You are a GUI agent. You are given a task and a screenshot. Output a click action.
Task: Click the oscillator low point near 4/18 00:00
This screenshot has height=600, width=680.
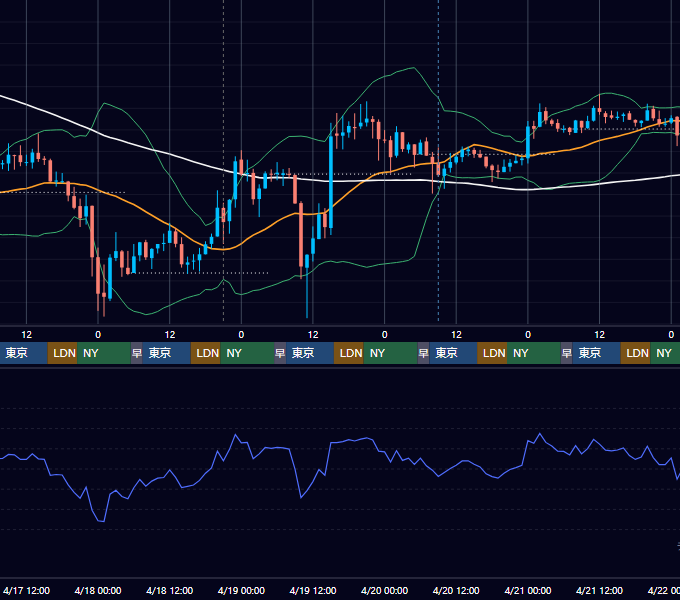(x=101, y=520)
